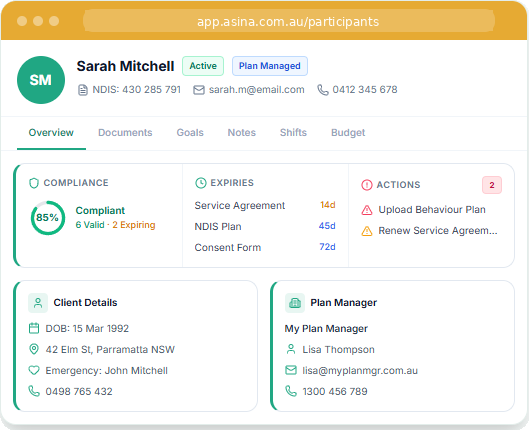
Task: Click the 6 Valid count text
Action: (x=90, y=225)
